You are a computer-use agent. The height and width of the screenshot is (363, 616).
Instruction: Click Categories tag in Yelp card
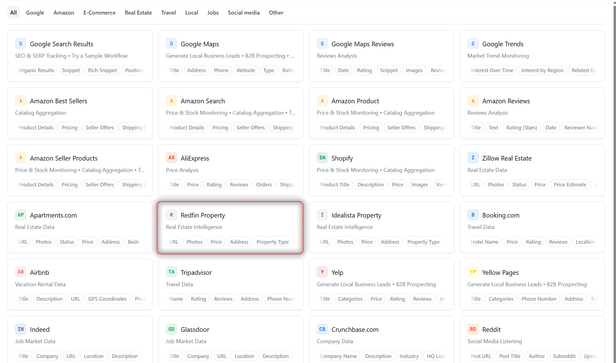[350, 299]
